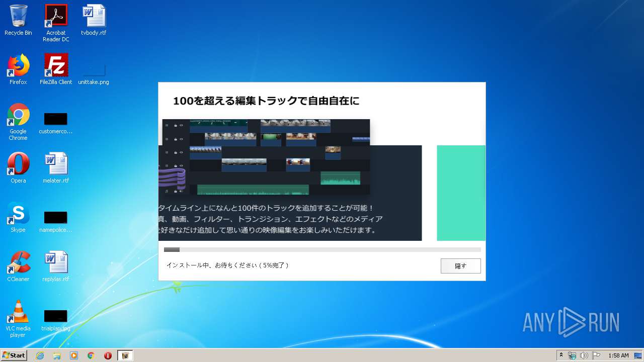The width and height of the screenshot is (644, 362).
Task: Select the unittake.png file icon
Action: [x=94, y=73]
